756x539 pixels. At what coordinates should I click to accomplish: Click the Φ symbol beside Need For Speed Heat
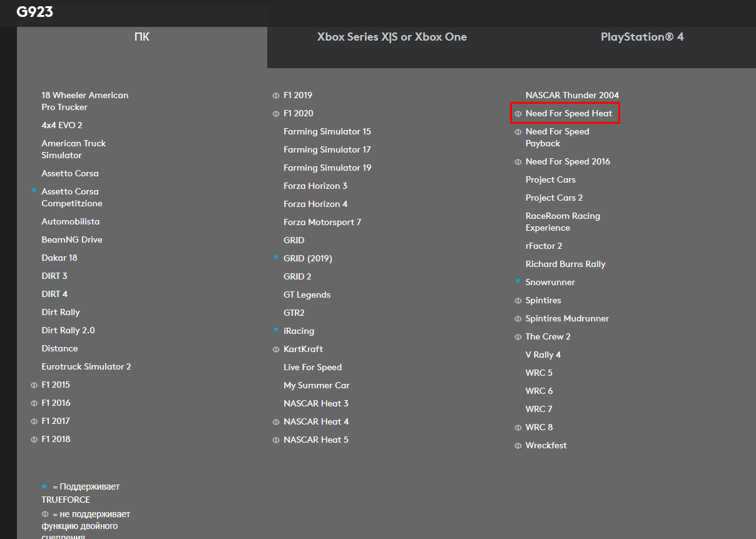518,114
